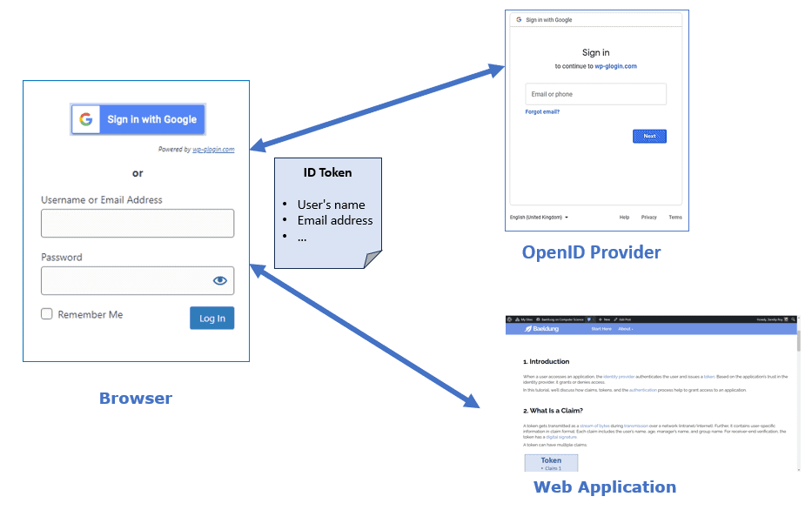Click Sandip Roy's avatar in the admin bar
The height and width of the screenshot is (510, 812).
(786, 319)
